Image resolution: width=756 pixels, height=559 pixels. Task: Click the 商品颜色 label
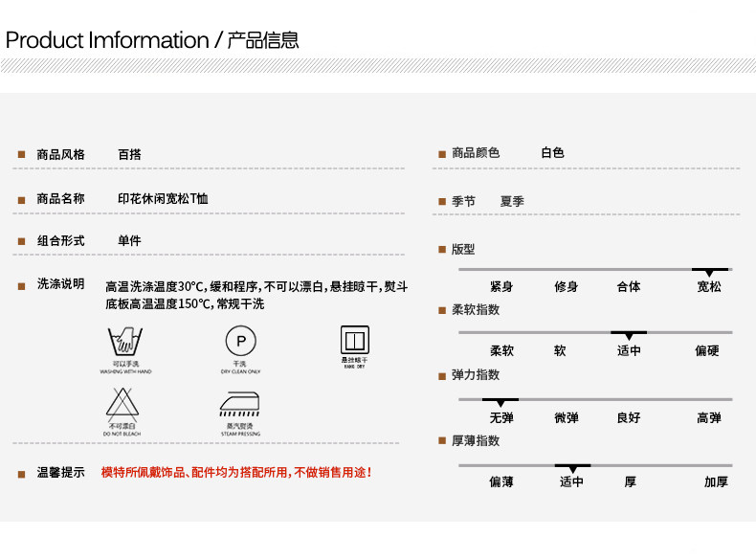pos(476,153)
